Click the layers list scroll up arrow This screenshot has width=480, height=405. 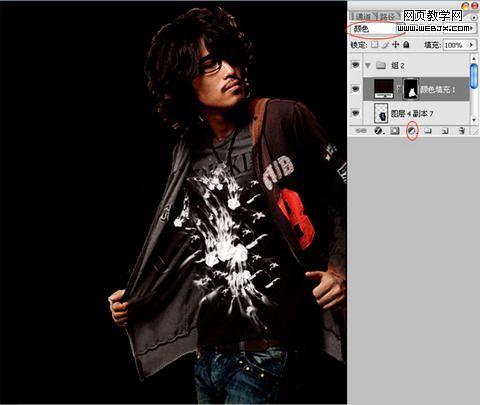(x=474, y=58)
